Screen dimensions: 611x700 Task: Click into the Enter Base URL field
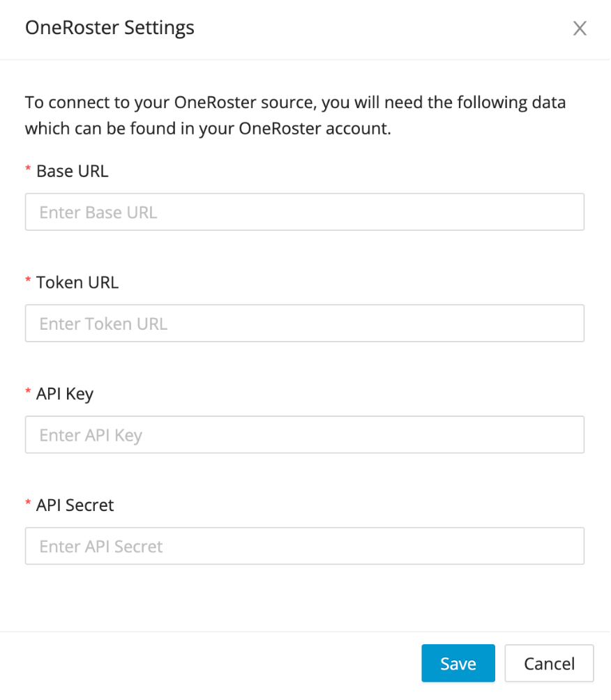click(305, 212)
